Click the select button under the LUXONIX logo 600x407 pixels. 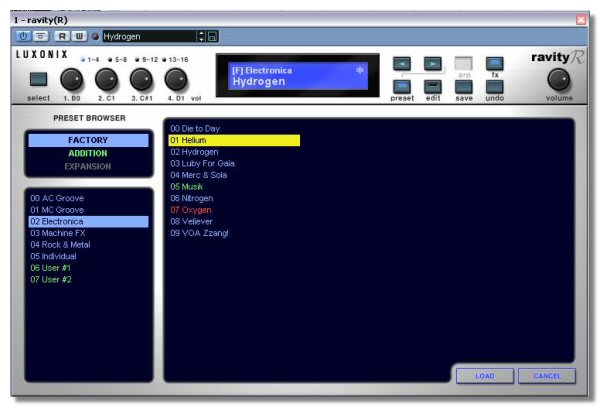click(38, 80)
